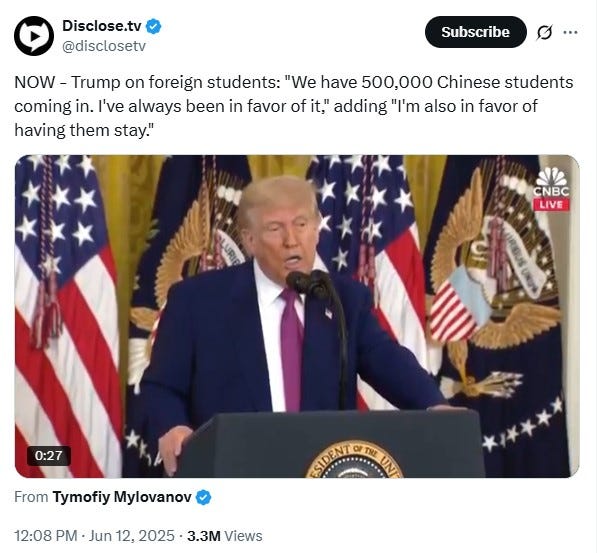Viewport: 597px width, 553px height.
Task: Click the Disclose.tv display name
Action: point(102,26)
